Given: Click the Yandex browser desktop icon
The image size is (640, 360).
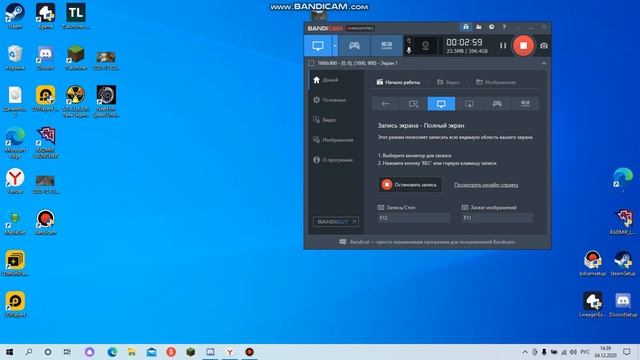Looking at the screenshot, I should coord(15,181).
